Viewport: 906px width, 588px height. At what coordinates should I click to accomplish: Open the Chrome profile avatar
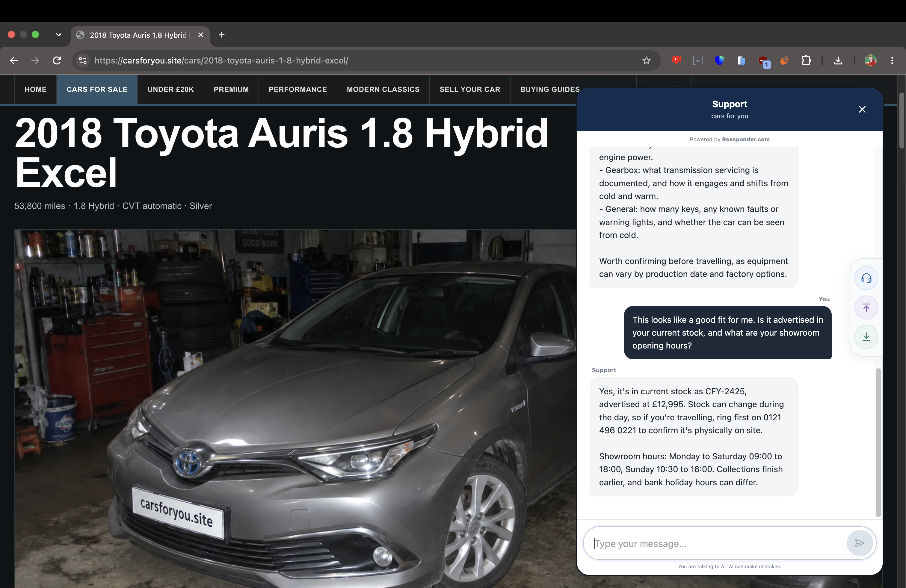click(870, 60)
